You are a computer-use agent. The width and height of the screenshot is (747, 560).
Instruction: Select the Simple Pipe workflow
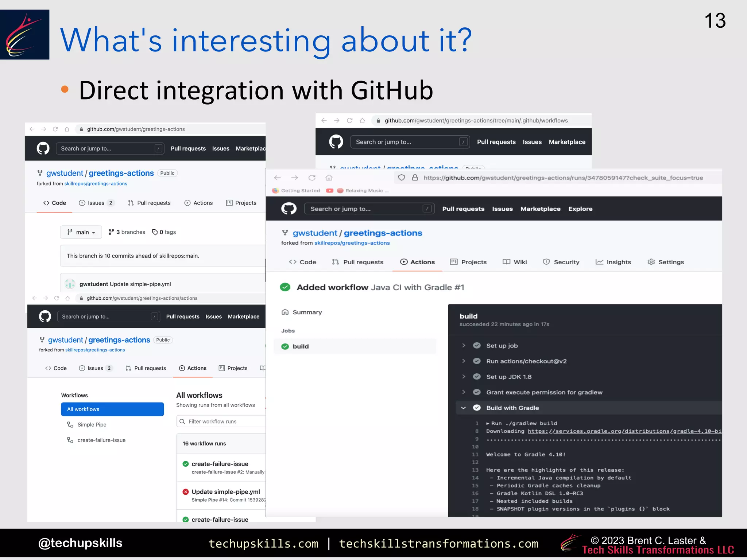pyautogui.click(x=92, y=424)
